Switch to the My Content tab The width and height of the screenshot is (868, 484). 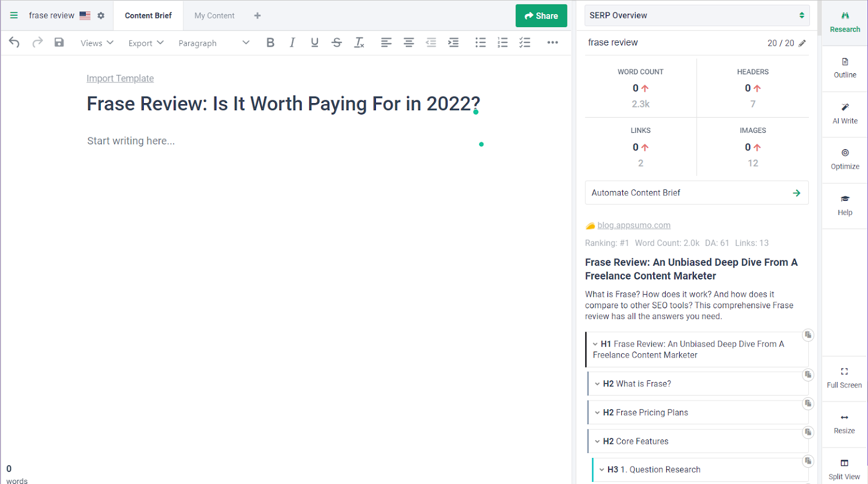pyautogui.click(x=214, y=16)
